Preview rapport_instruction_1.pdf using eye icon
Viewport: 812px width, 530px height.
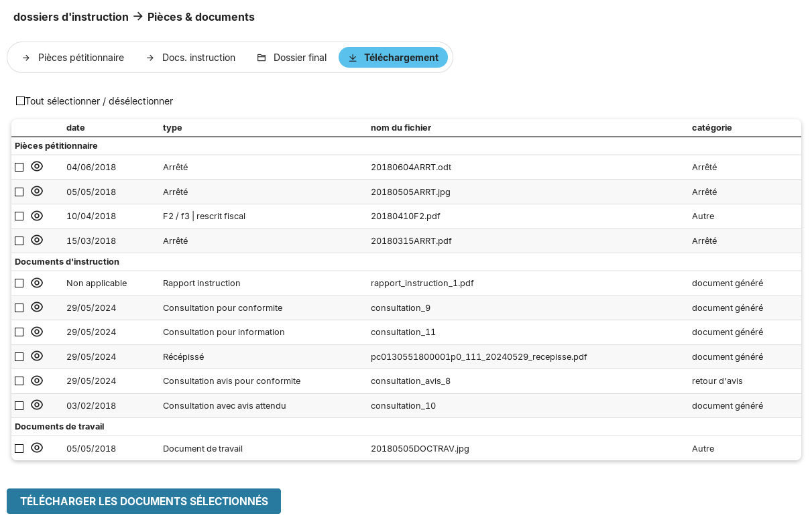point(37,283)
